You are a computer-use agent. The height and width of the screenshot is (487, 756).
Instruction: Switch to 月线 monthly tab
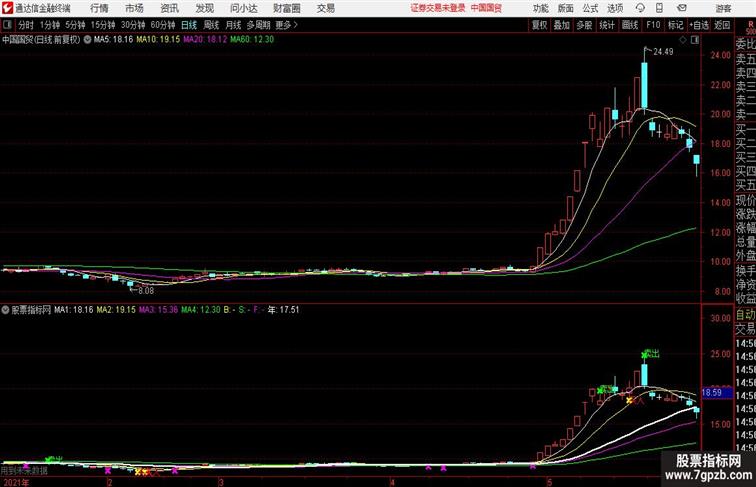coord(233,25)
